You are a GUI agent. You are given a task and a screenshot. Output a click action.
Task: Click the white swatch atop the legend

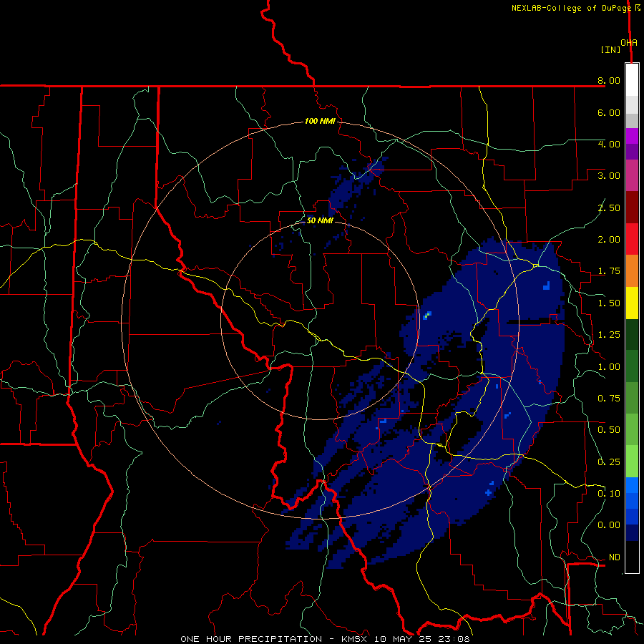632,80
